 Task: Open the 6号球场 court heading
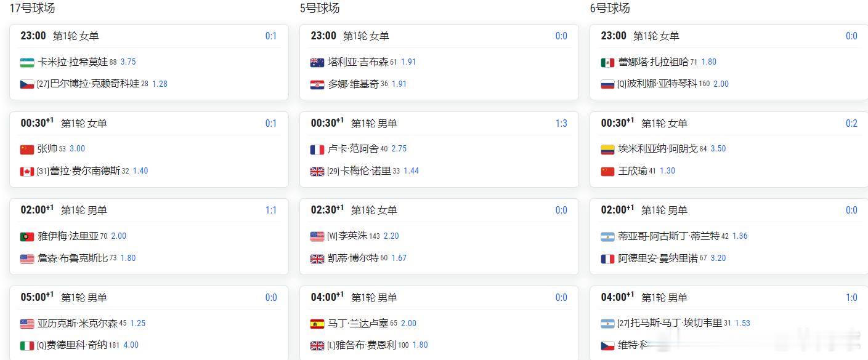point(610,8)
